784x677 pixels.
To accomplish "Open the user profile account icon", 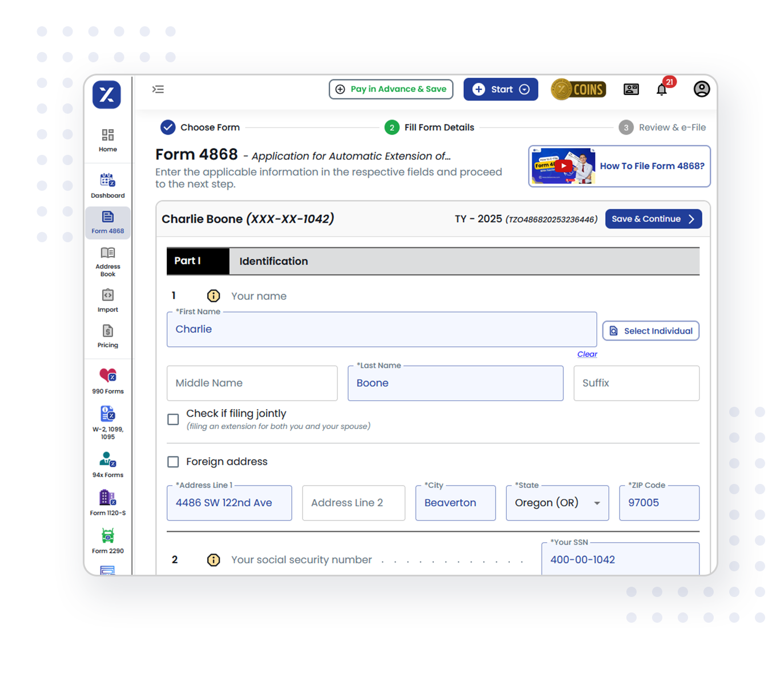I will pos(701,89).
